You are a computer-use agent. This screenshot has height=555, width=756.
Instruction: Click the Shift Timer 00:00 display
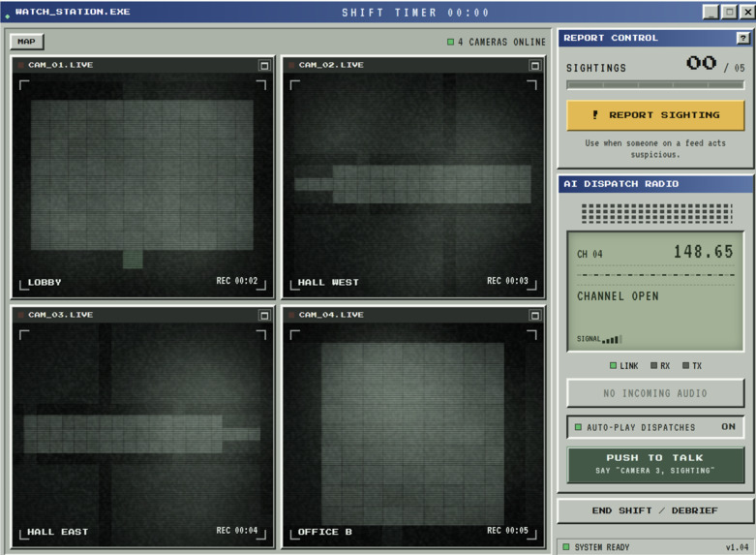click(x=415, y=13)
